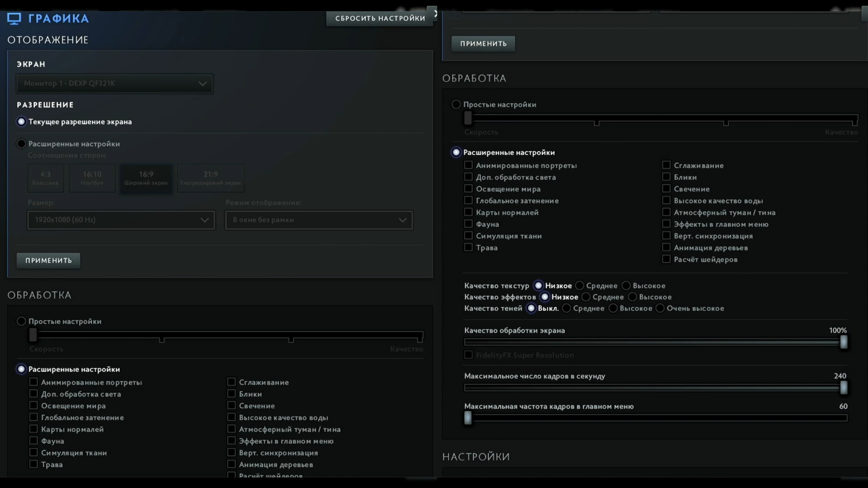Click the Качество обработки экрана slider handle
The image size is (868, 488).
pos(844,342)
